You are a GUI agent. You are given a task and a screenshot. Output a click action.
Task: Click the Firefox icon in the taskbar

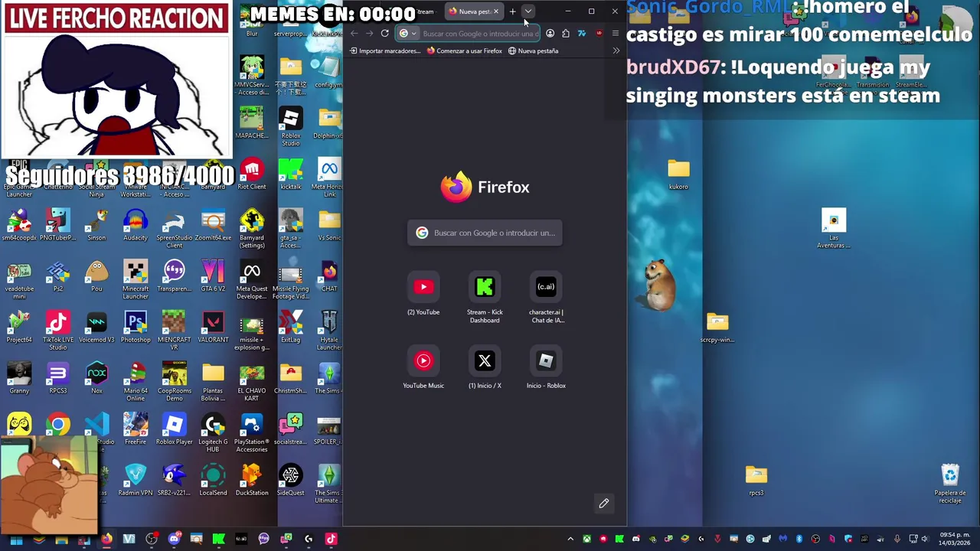(106, 539)
